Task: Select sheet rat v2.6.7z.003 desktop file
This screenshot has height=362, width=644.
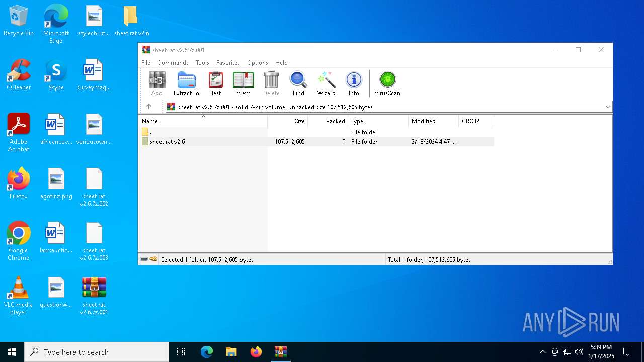Action: click(94, 241)
